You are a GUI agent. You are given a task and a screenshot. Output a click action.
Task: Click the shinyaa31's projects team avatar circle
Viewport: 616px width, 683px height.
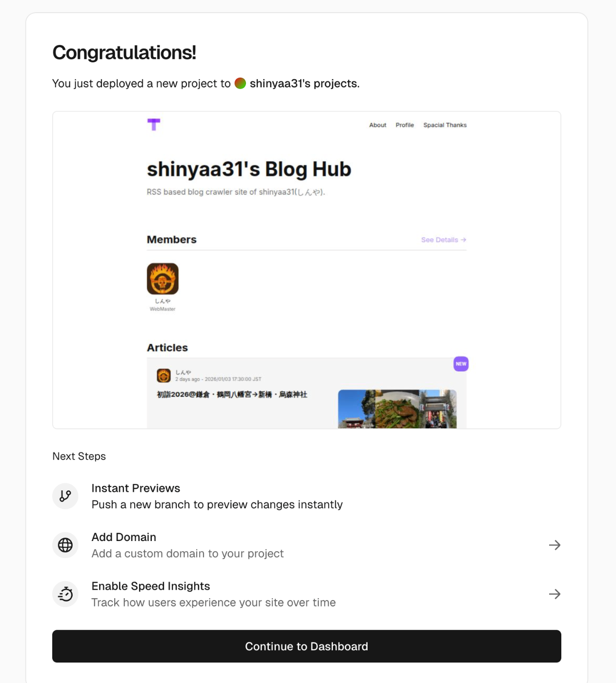tap(240, 83)
